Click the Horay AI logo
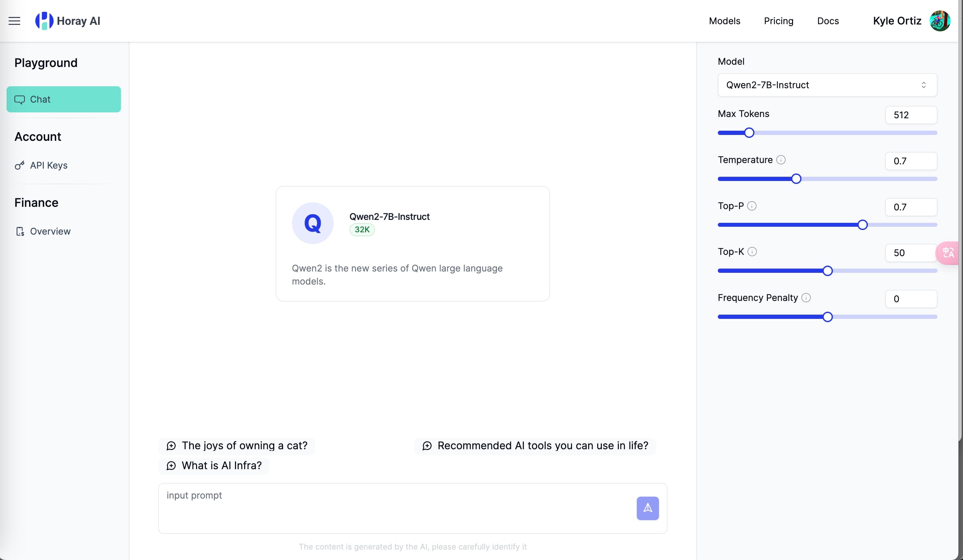Image resolution: width=963 pixels, height=560 pixels. [67, 21]
